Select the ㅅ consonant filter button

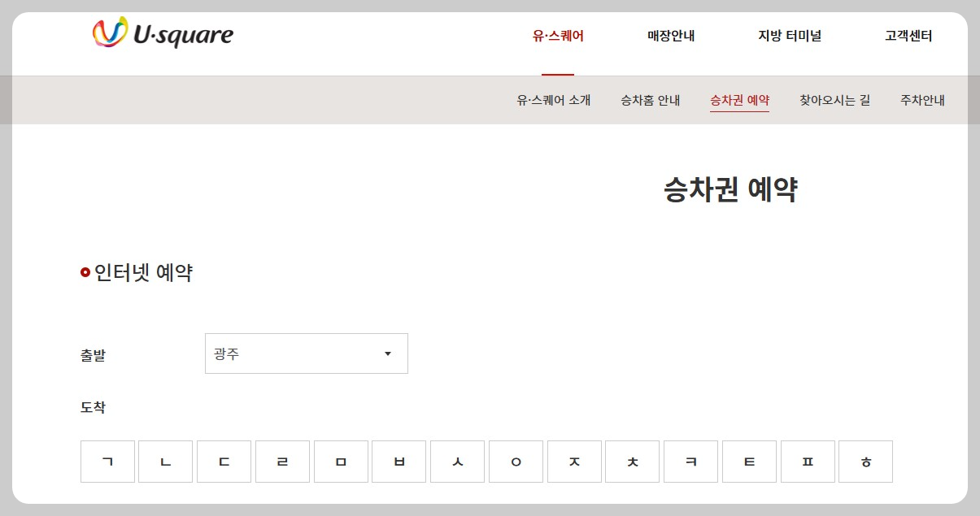[x=457, y=461]
